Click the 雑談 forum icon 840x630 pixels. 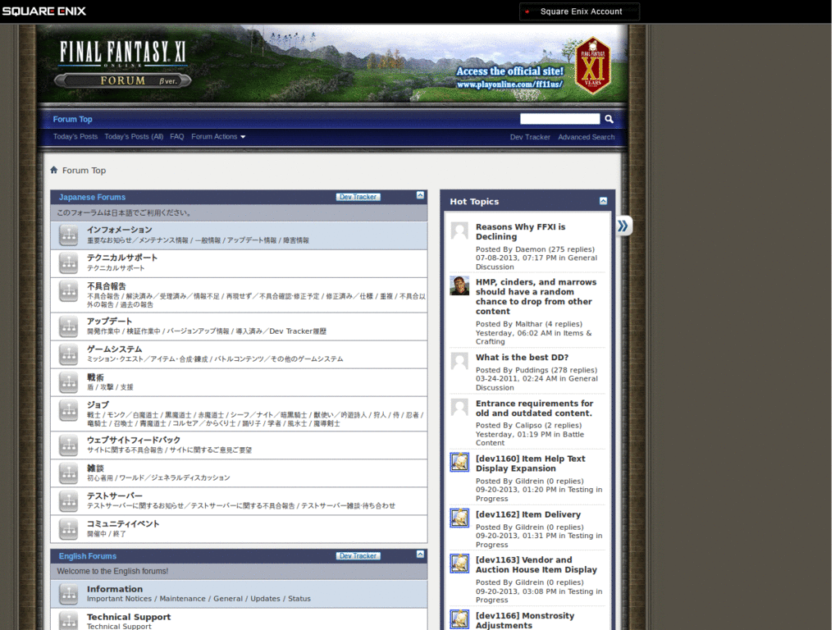pyautogui.click(x=69, y=473)
